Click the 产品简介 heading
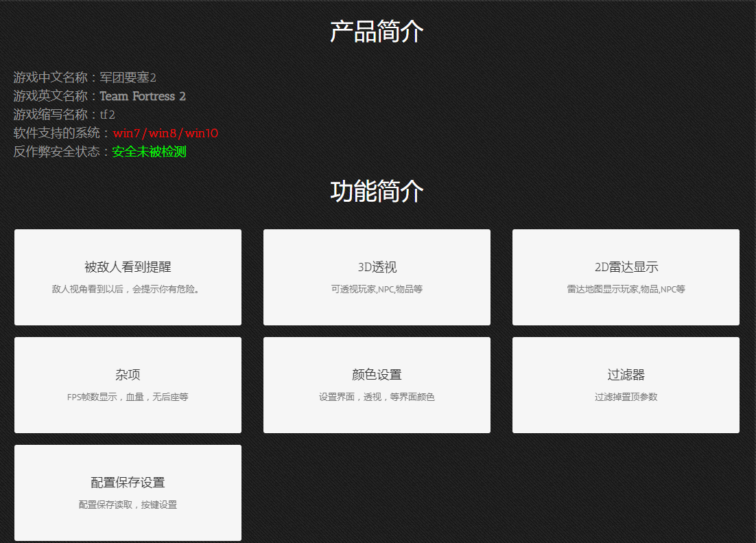This screenshot has width=756, height=543. [x=377, y=32]
